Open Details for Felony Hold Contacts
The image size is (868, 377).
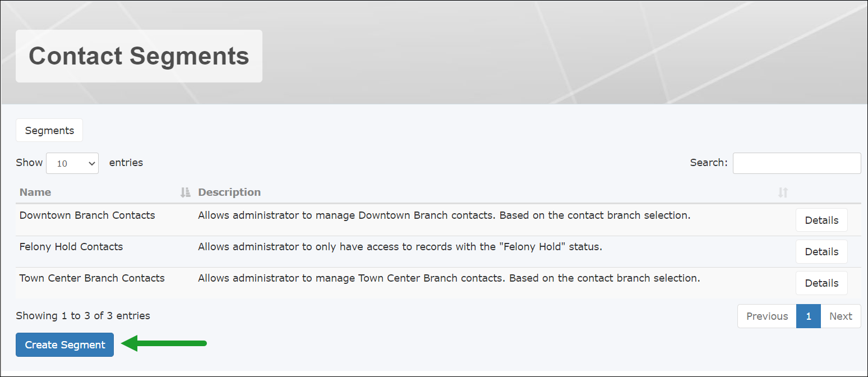821,252
